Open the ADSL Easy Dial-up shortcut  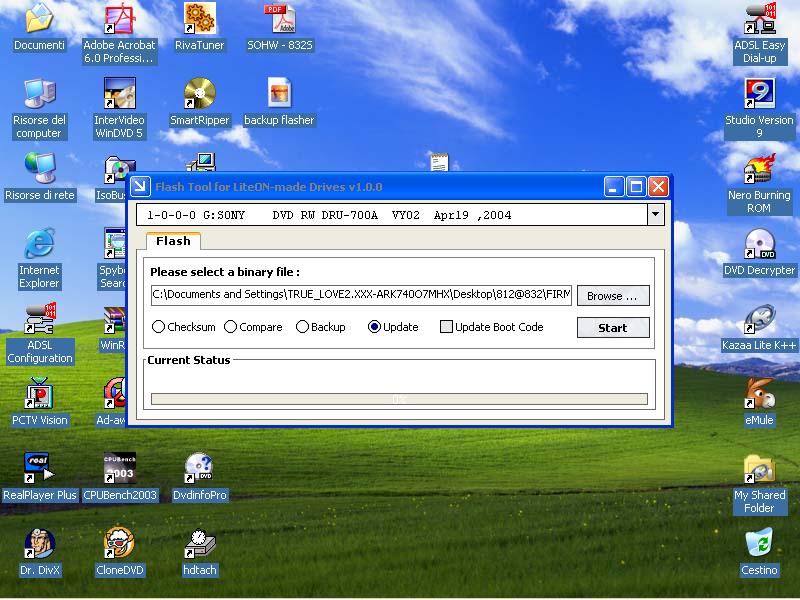[x=759, y=18]
